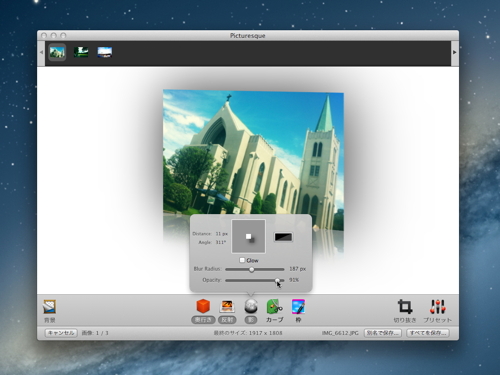Enable the Glow checkbox

(242, 260)
